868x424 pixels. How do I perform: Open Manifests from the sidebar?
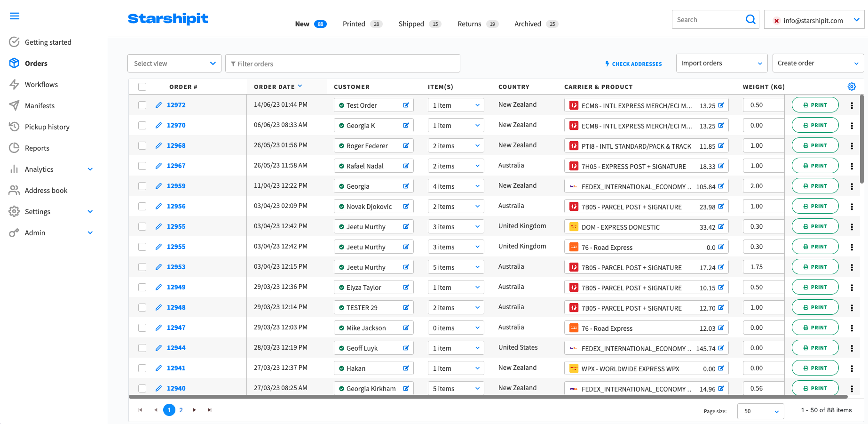pos(39,106)
